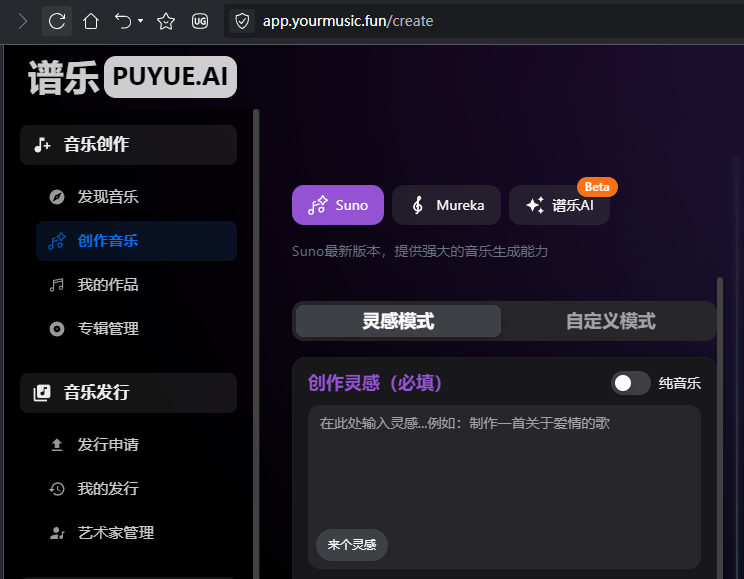Click the sidebar vertical scrollbar

click(x=256, y=344)
